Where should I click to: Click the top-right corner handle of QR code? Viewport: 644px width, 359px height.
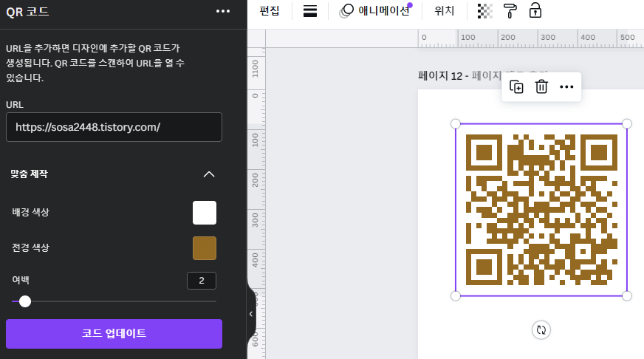[x=627, y=123]
